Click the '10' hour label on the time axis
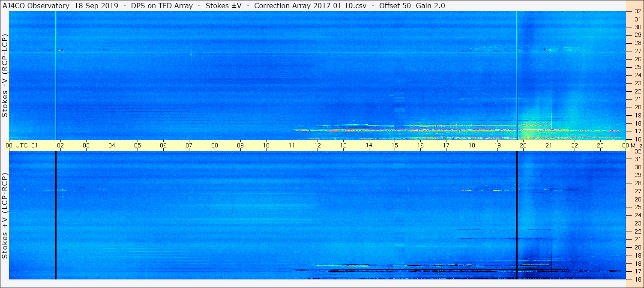Image resolution: width=644 pixels, height=288 pixels. click(x=266, y=145)
